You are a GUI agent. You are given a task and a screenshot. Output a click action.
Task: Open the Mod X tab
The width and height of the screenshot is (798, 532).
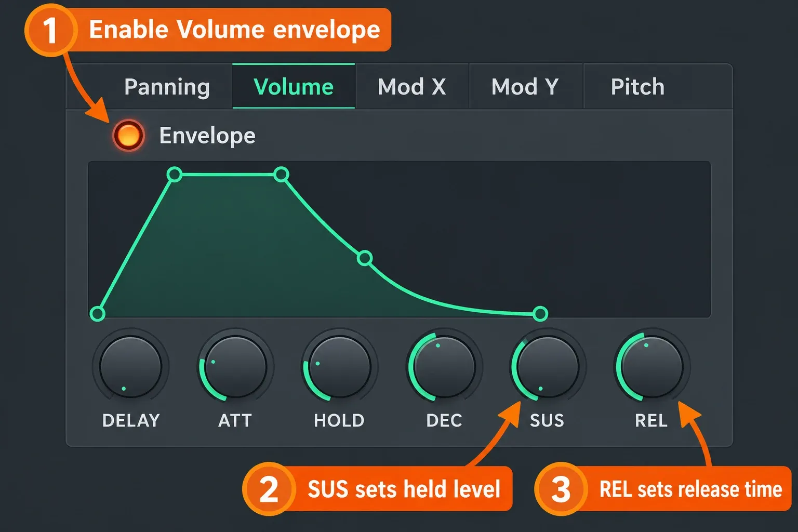pyautogui.click(x=412, y=87)
